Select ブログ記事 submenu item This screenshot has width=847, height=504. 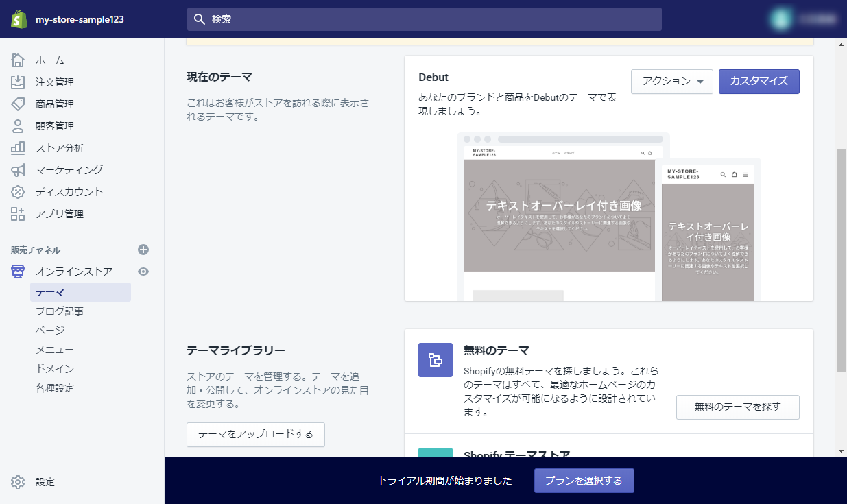60,311
